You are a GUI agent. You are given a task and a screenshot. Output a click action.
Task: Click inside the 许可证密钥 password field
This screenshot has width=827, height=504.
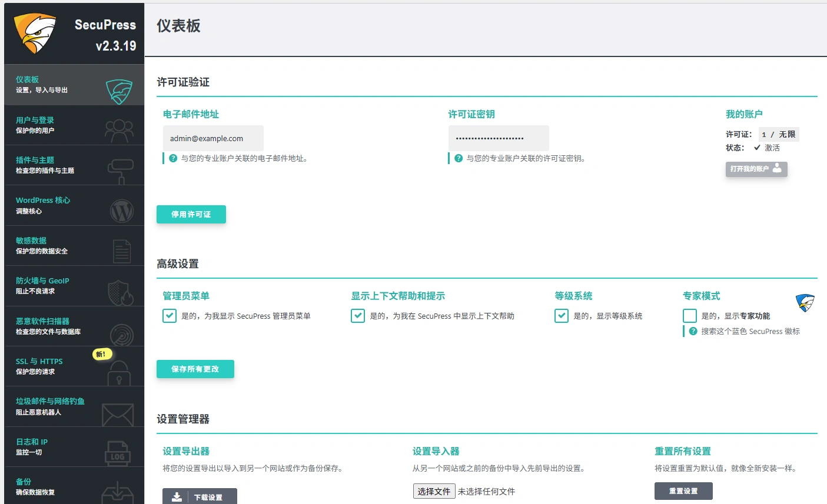click(x=498, y=137)
